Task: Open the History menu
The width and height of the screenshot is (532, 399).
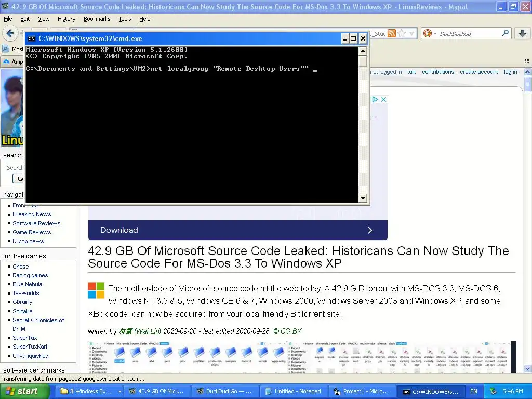Action: coord(66,19)
